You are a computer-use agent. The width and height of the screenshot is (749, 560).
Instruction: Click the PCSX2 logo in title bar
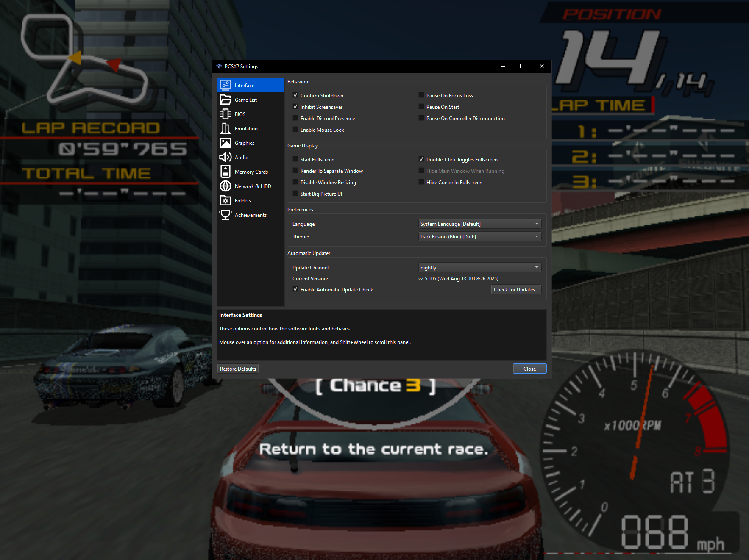point(219,66)
